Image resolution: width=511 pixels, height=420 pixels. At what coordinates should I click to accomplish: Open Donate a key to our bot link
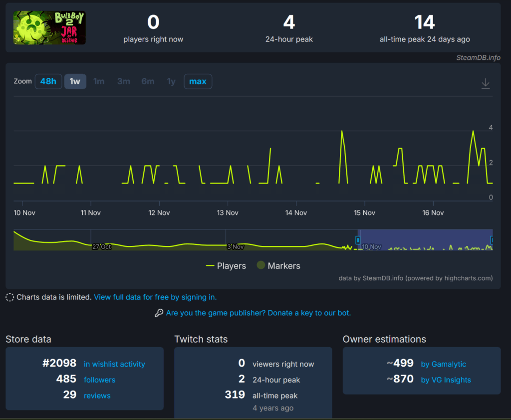coord(258,313)
